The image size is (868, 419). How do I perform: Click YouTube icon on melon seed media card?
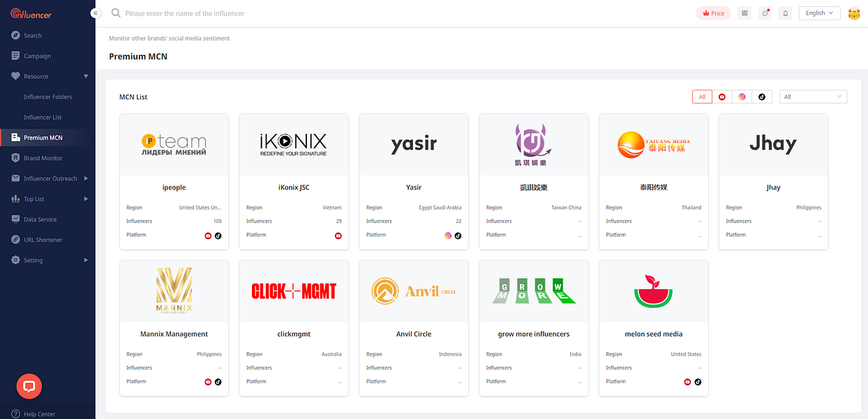point(687,382)
